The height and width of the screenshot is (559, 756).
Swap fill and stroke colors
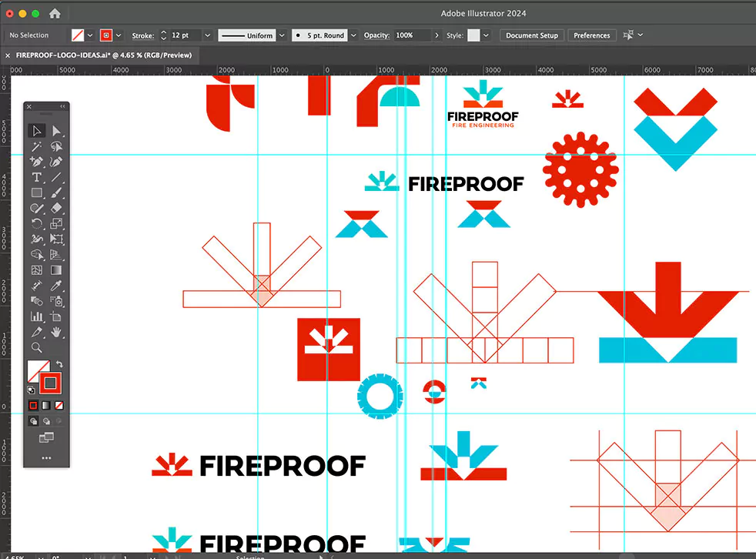59,364
